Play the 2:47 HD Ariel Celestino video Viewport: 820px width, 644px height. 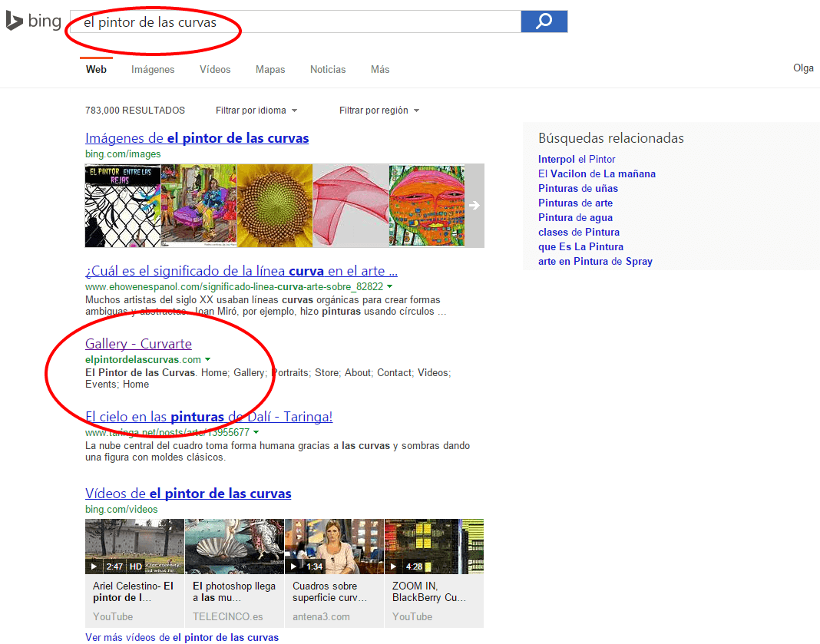135,547
